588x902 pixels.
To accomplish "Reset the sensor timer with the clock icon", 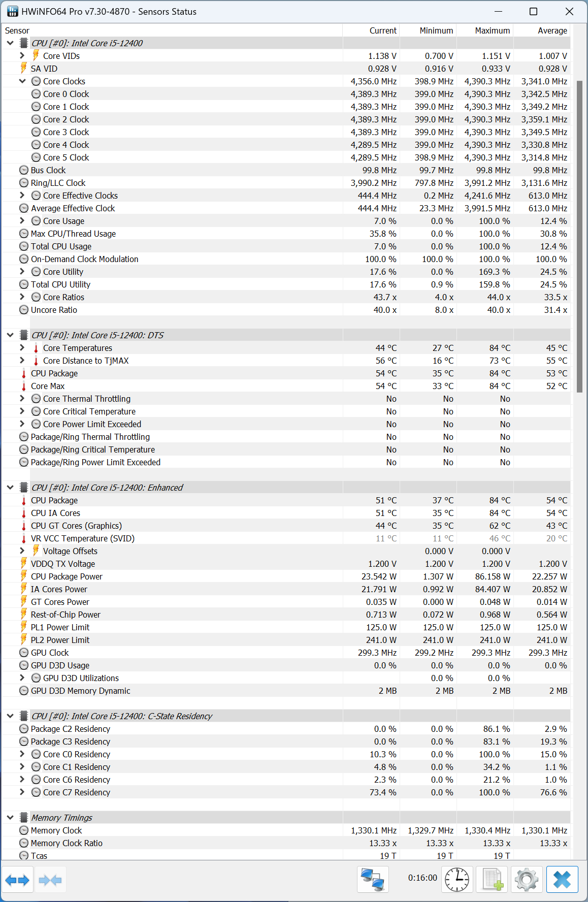I will coord(457,880).
